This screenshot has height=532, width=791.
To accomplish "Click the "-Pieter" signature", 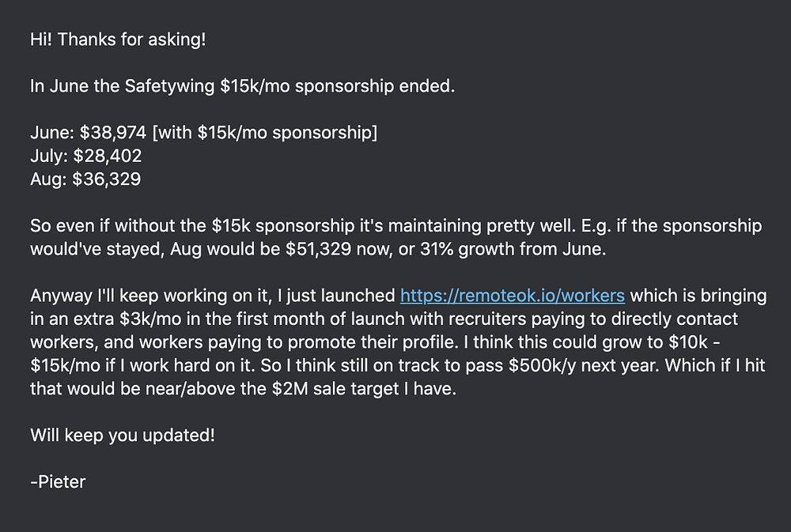I will [x=58, y=481].
